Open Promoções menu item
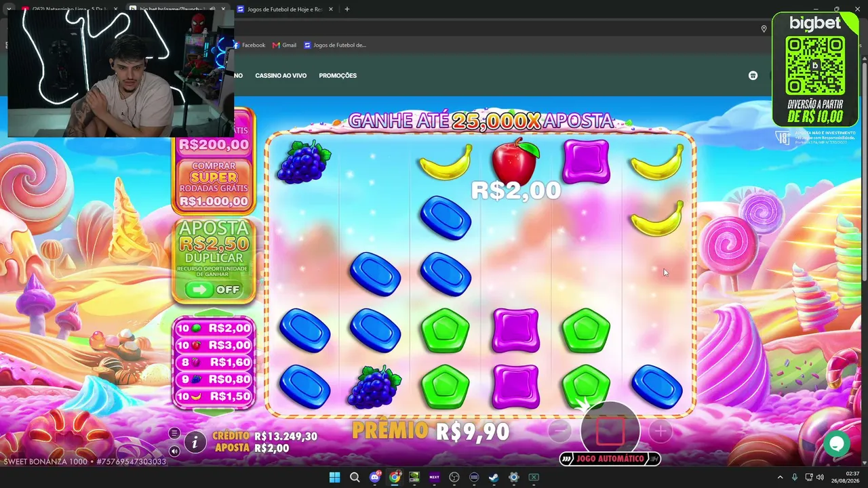 338,75
